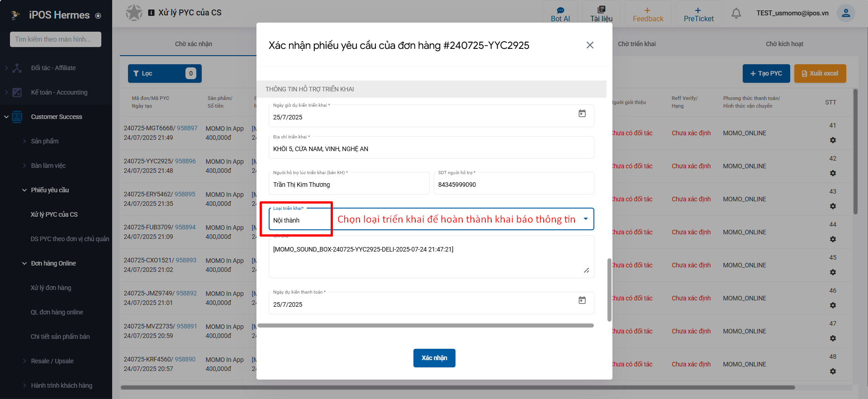Collapse the Customer Success menu
The width and height of the screenshot is (868, 399).
(x=6, y=117)
